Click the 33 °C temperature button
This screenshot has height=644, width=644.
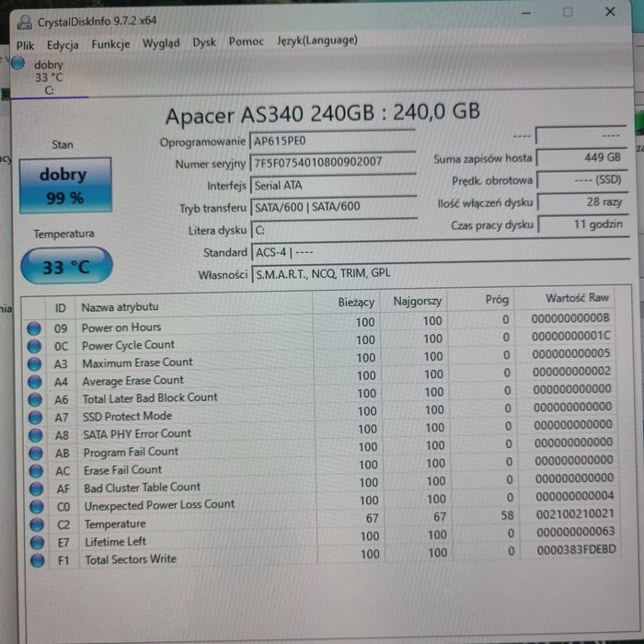coord(66,266)
